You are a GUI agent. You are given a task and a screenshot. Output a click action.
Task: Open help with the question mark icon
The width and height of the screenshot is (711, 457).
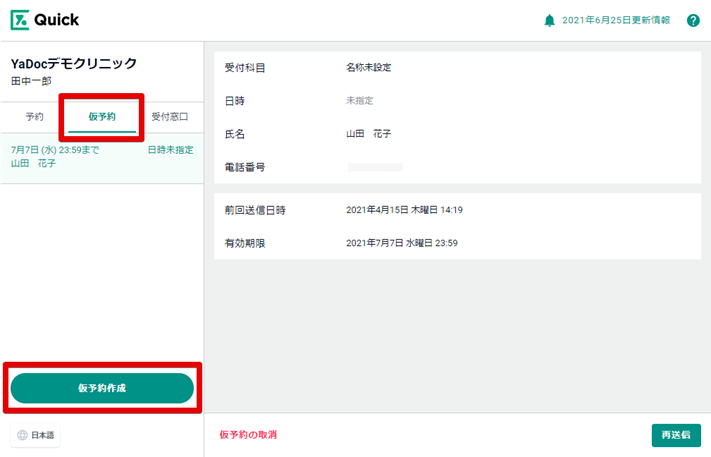pyautogui.click(x=693, y=20)
